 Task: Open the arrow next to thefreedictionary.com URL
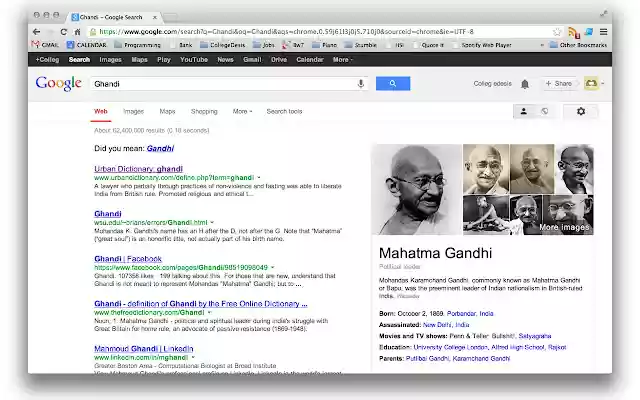tap(209, 312)
